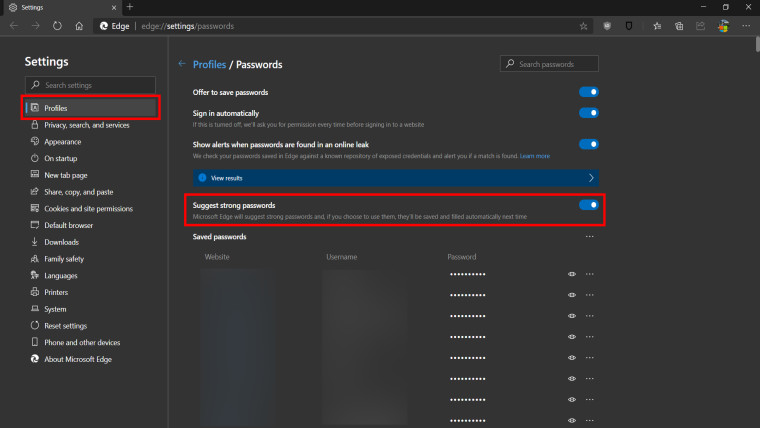Click the page vertical scrollbar thumb
The height and width of the screenshot is (428, 760).
(757, 44)
